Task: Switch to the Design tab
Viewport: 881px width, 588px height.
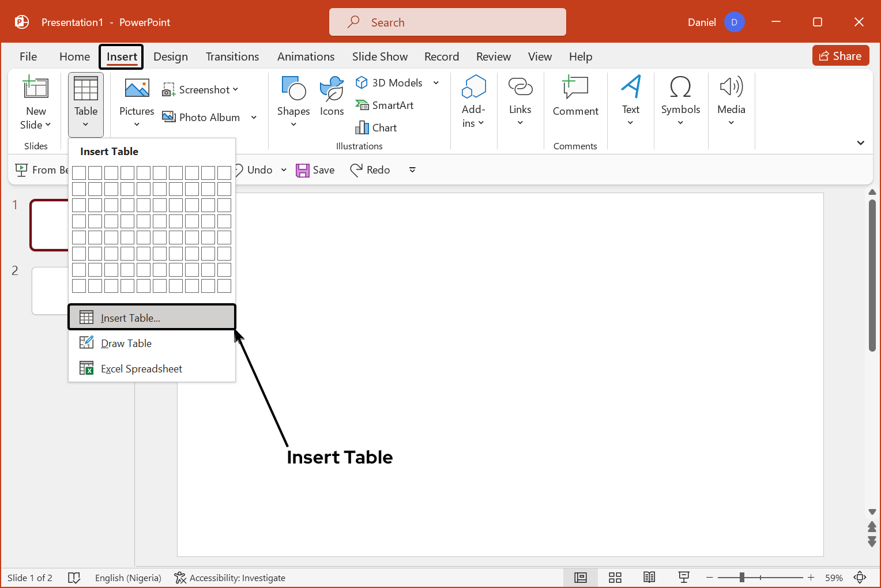Action: click(171, 56)
